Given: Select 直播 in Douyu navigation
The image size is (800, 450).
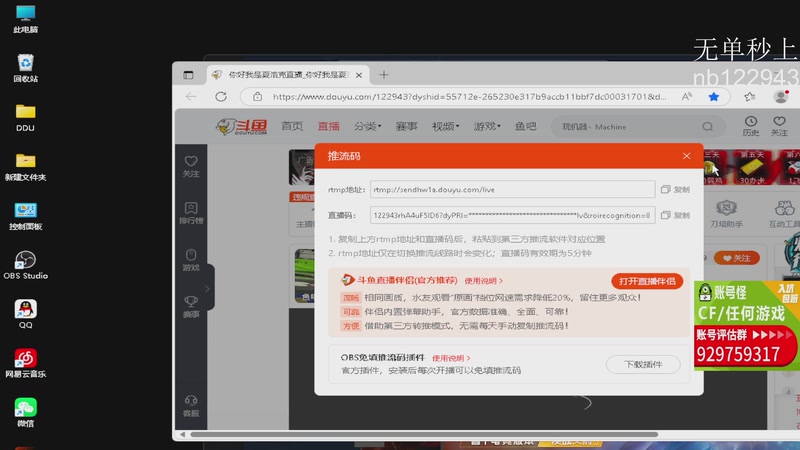Looking at the screenshot, I should 329,126.
